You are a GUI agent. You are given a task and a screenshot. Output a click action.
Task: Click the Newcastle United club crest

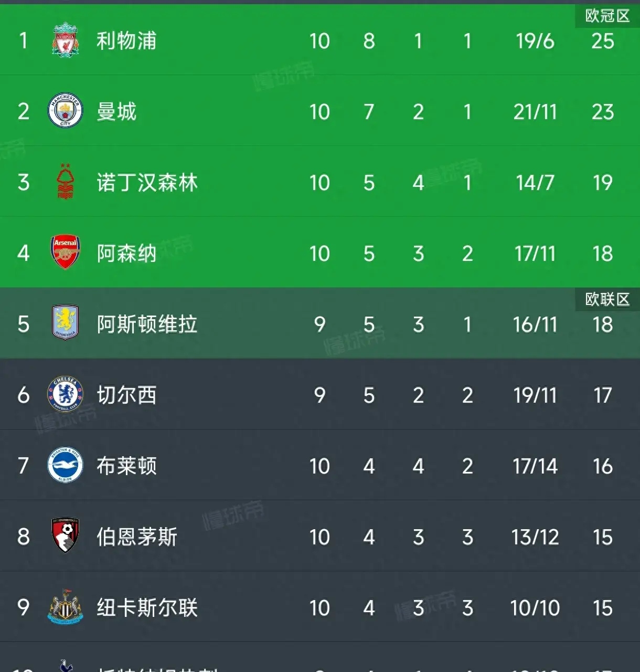click(x=65, y=607)
